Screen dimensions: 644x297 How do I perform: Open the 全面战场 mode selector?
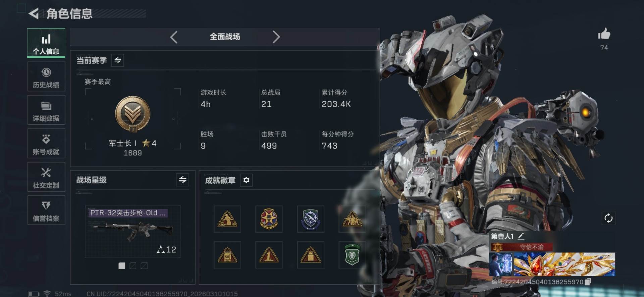point(225,37)
